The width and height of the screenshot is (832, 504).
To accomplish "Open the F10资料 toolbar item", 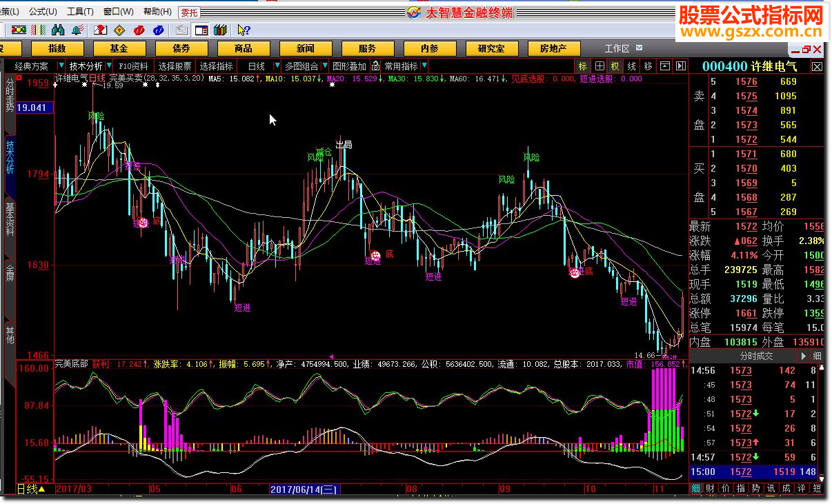I will click(x=132, y=66).
